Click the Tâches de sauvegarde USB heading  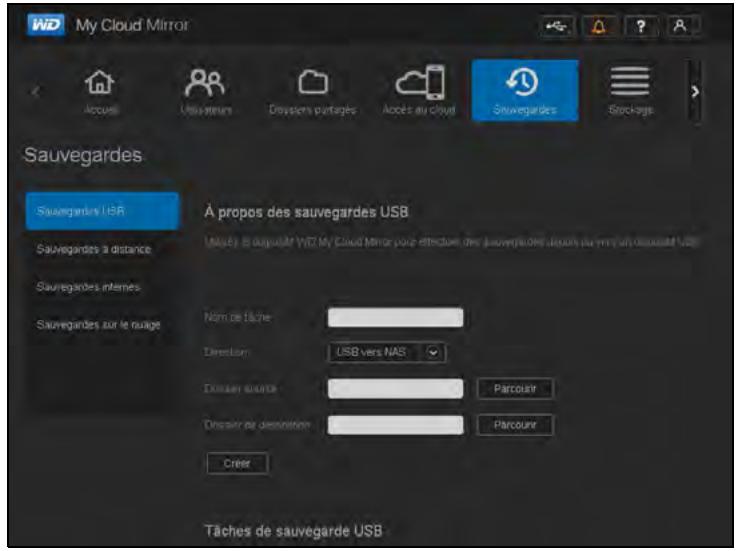point(293,531)
